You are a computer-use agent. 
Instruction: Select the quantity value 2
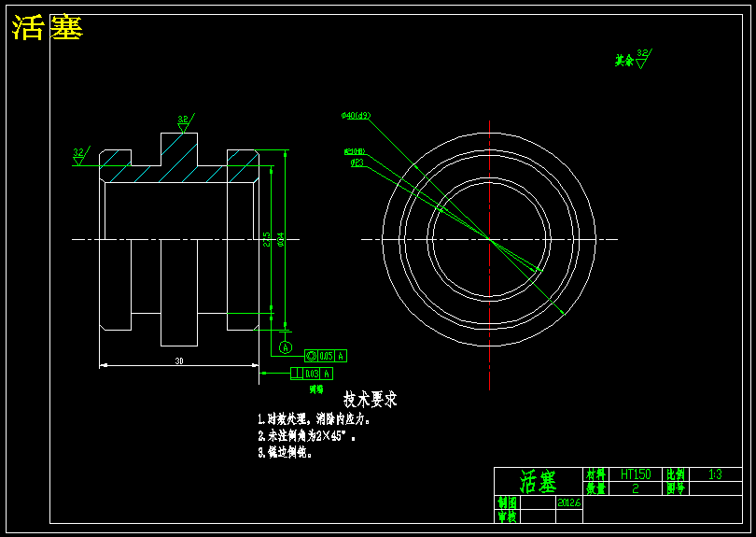click(x=636, y=488)
